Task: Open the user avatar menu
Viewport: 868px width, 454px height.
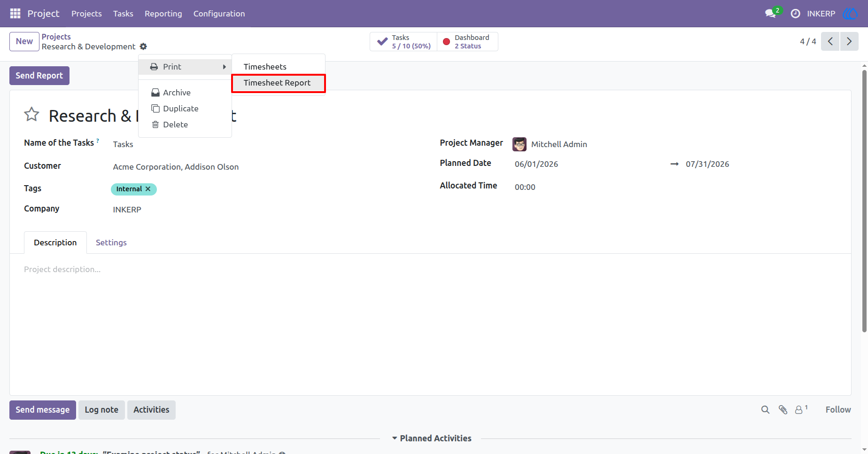Action: point(851,14)
